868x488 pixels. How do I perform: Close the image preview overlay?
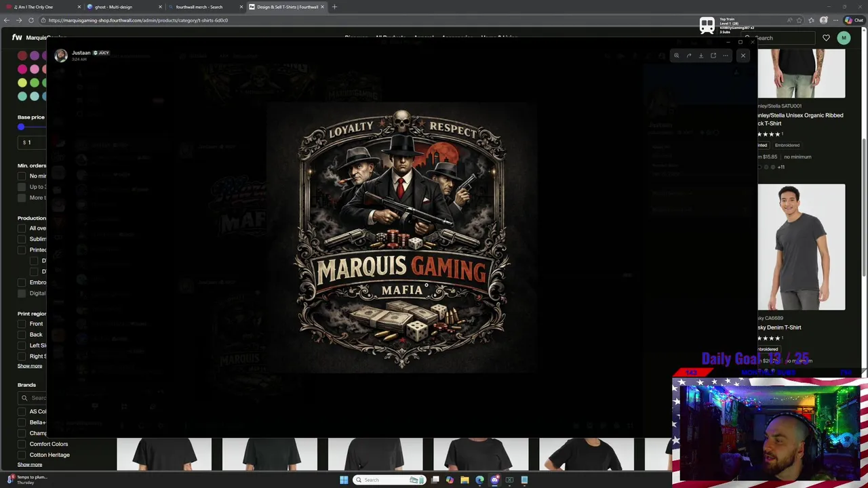pyautogui.click(x=743, y=56)
